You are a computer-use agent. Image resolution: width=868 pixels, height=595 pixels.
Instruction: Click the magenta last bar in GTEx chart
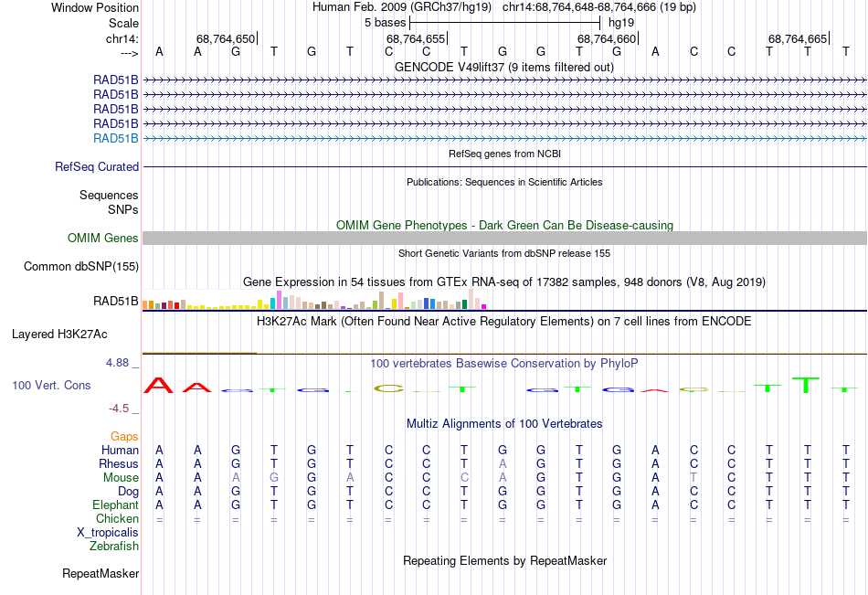[483, 306]
